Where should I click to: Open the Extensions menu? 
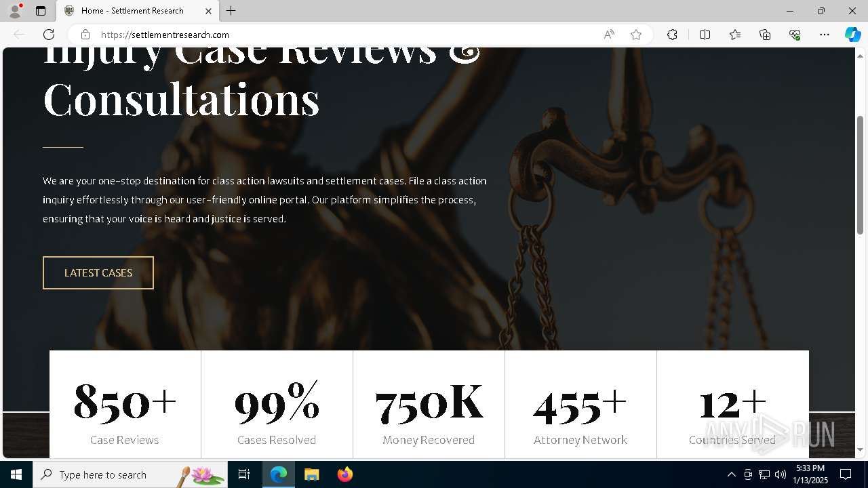click(672, 35)
